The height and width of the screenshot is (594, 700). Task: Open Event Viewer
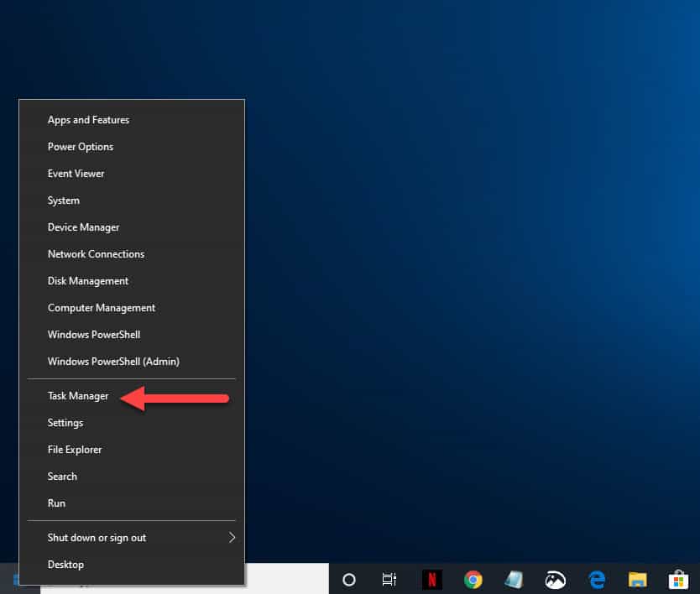132,174
